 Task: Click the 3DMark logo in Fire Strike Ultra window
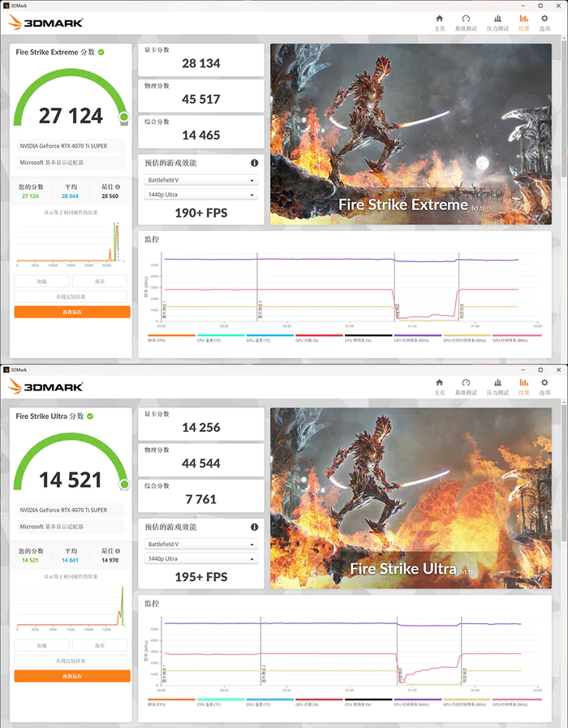pos(45,386)
